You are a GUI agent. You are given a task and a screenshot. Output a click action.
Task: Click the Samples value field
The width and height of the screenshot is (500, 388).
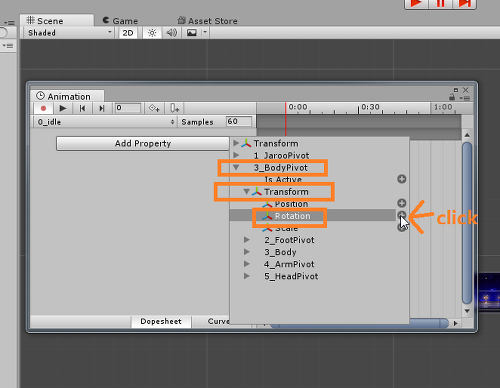coord(239,121)
